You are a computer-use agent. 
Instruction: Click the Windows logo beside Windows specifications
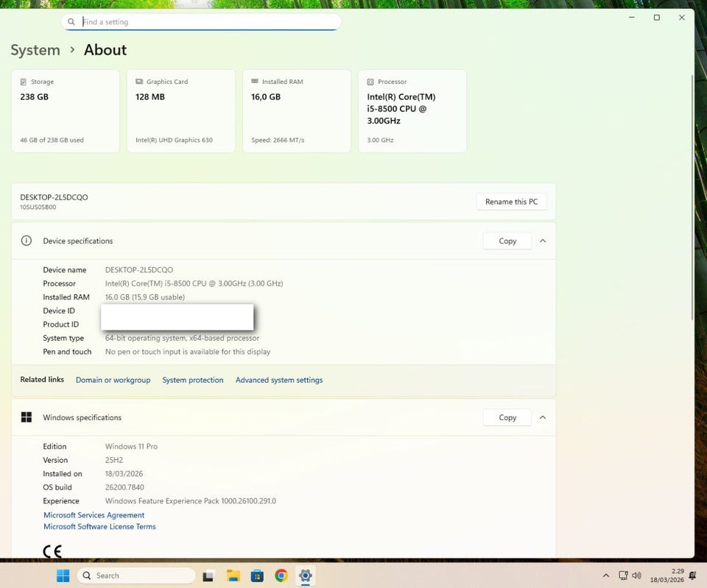pos(27,417)
